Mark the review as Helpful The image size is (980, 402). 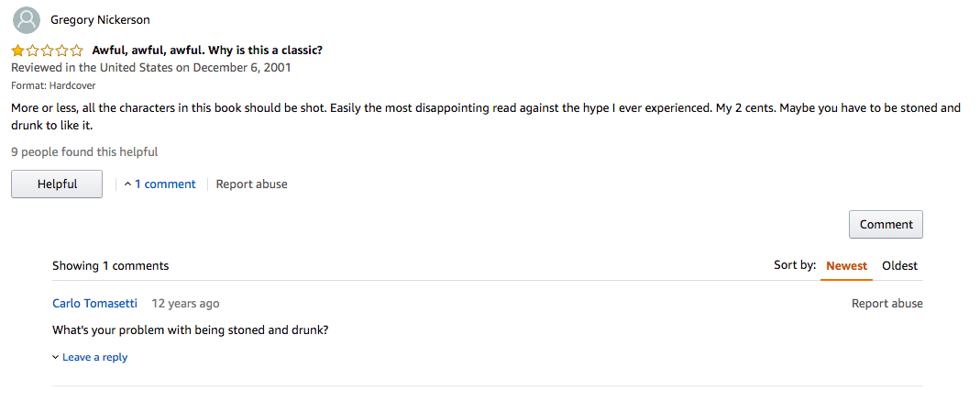pos(57,184)
